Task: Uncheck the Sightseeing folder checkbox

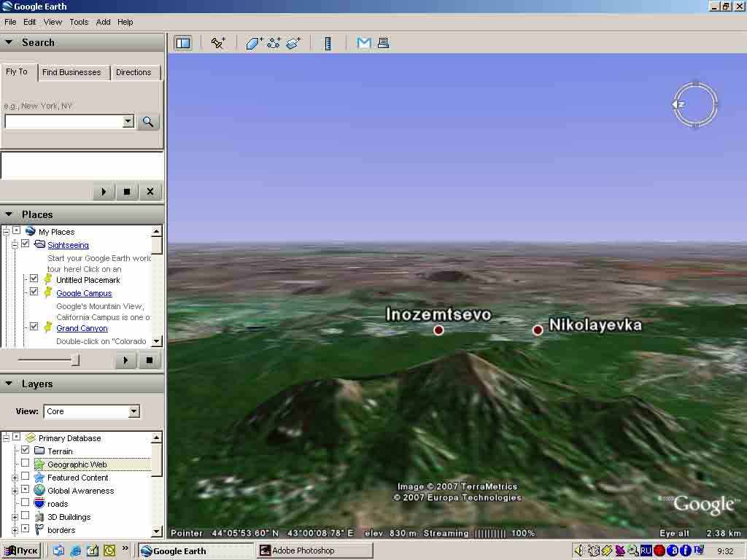Action: [x=26, y=244]
